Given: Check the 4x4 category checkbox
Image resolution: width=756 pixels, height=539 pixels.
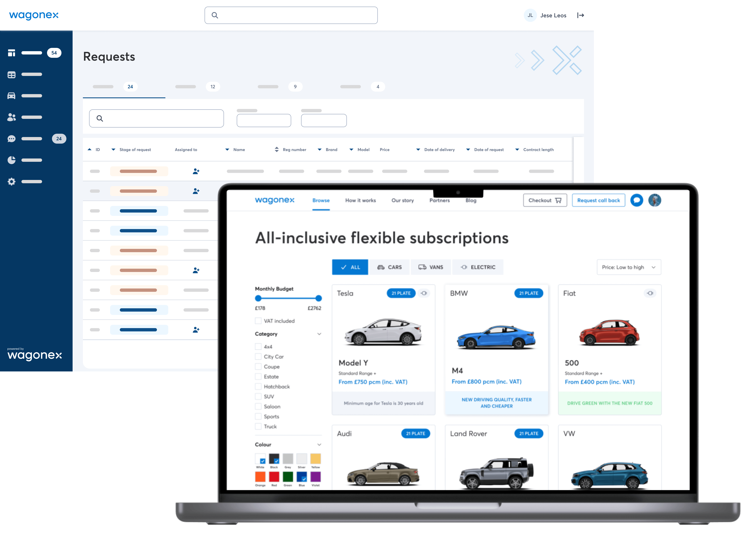Looking at the screenshot, I should click(x=258, y=346).
